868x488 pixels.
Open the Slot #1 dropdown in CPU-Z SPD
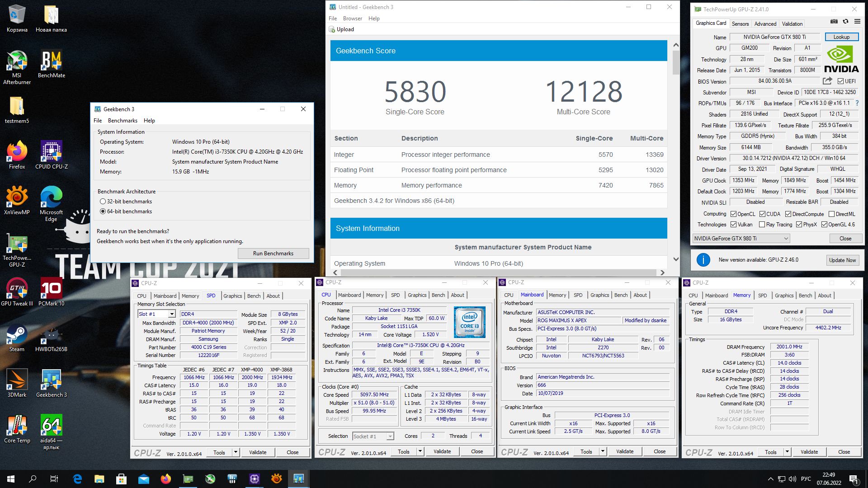(x=156, y=314)
